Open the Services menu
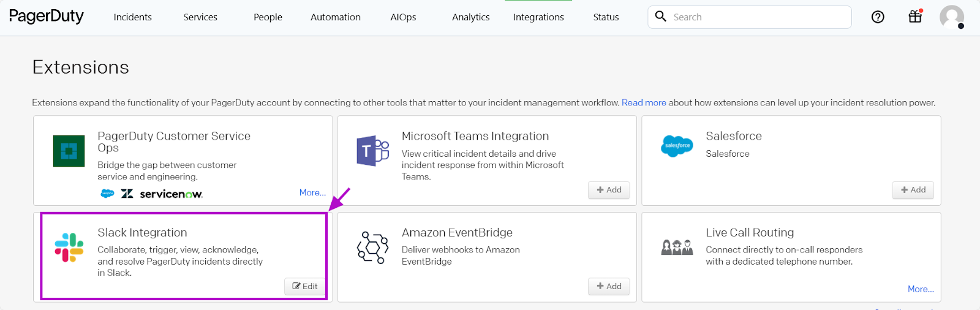 click(x=200, y=17)
